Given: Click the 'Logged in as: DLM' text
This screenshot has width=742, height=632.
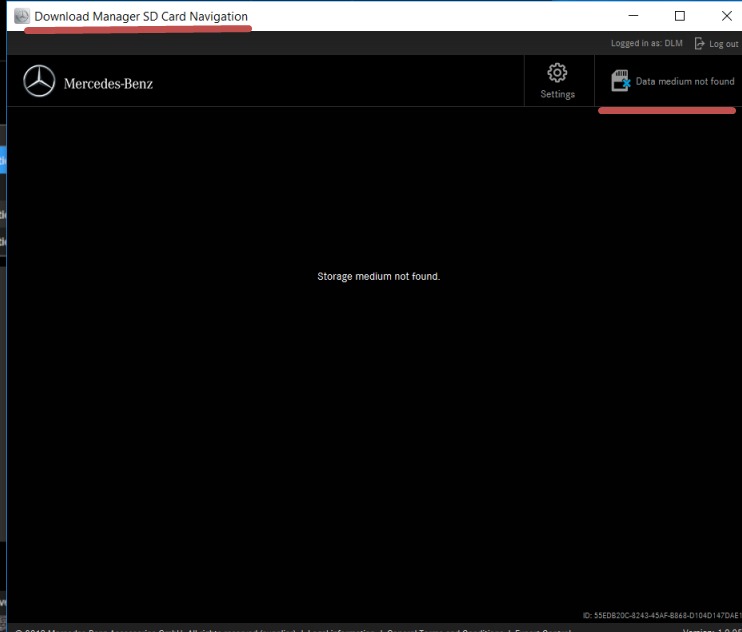Looking at the screenshot, I should click(x=646, y=43).
